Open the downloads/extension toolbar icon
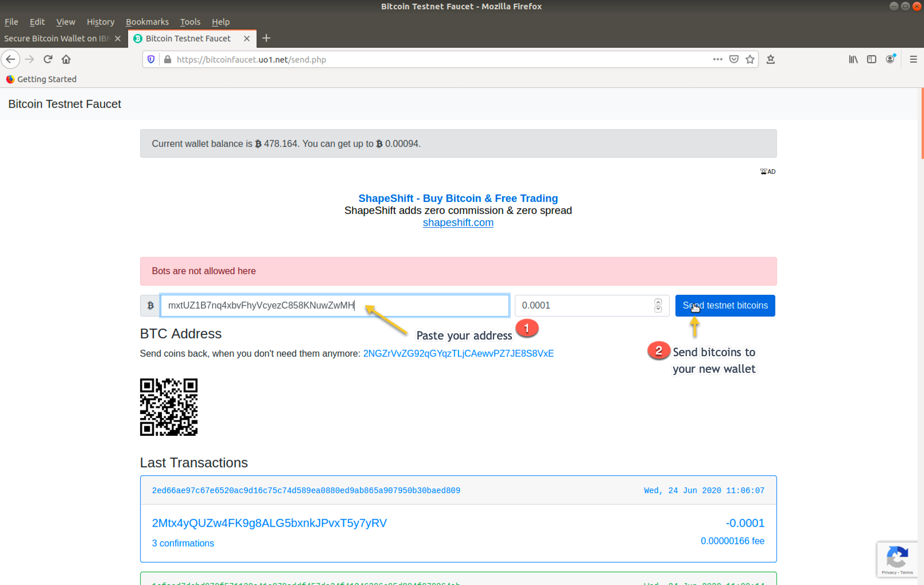 click(771, 59)
